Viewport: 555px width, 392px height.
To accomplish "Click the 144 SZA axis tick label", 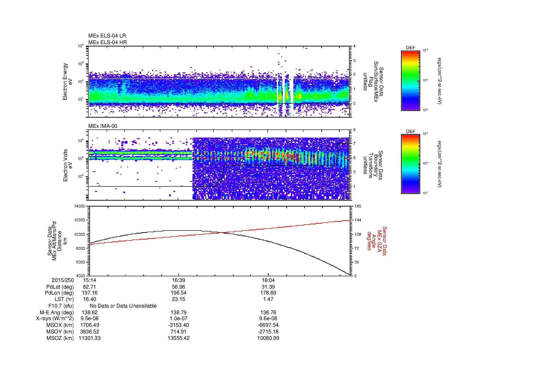I will [358, 220].
